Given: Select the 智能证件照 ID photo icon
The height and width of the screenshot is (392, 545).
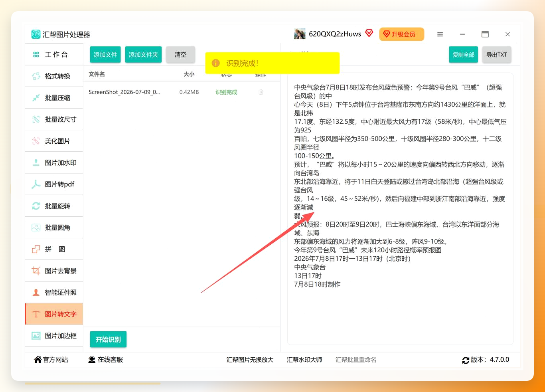Looking at the screenshot, I should (x=36, y=293).
